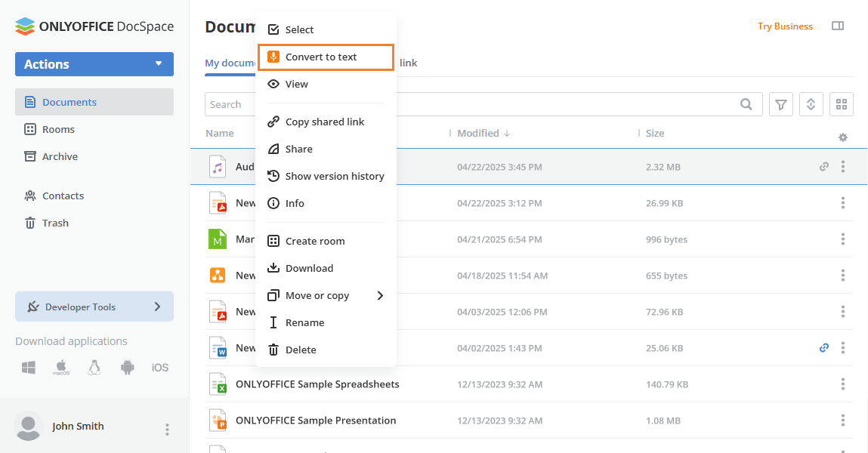Expand Developer Tools menu
The image size is (868, 453).
tap(94, 307)
